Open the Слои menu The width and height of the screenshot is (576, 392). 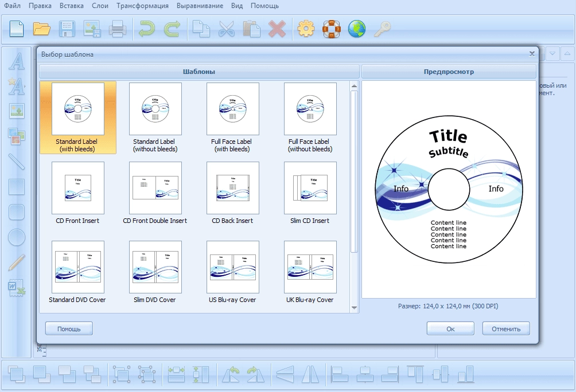tap(100, 6)
